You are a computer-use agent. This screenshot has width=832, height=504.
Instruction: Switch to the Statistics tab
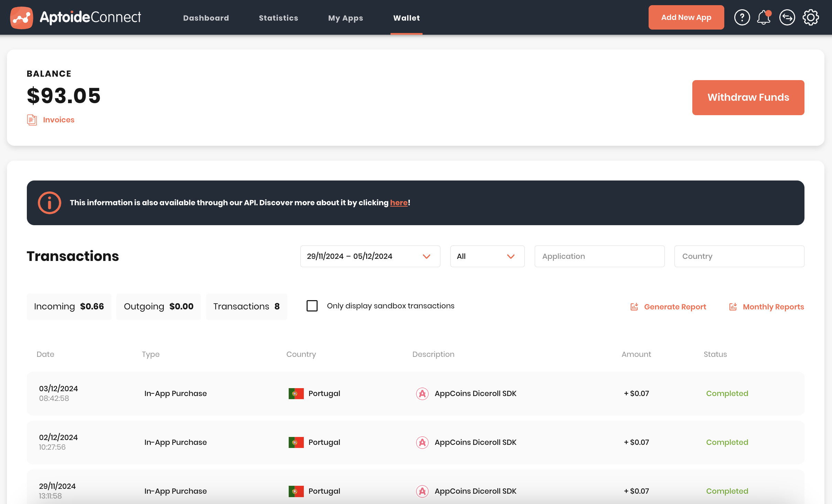click(x=278, y=18)
